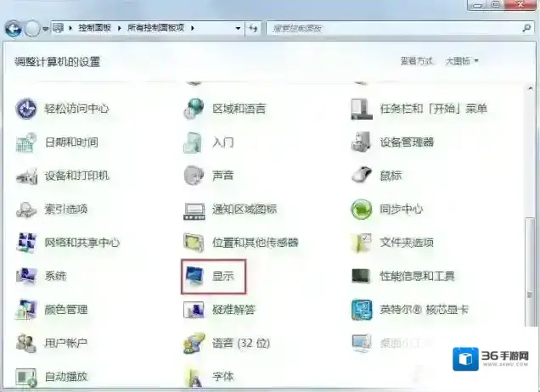Screen dimensions: 540x392
Task: Expand the arrow before 控制面板 in address bar
Action: 70,28
